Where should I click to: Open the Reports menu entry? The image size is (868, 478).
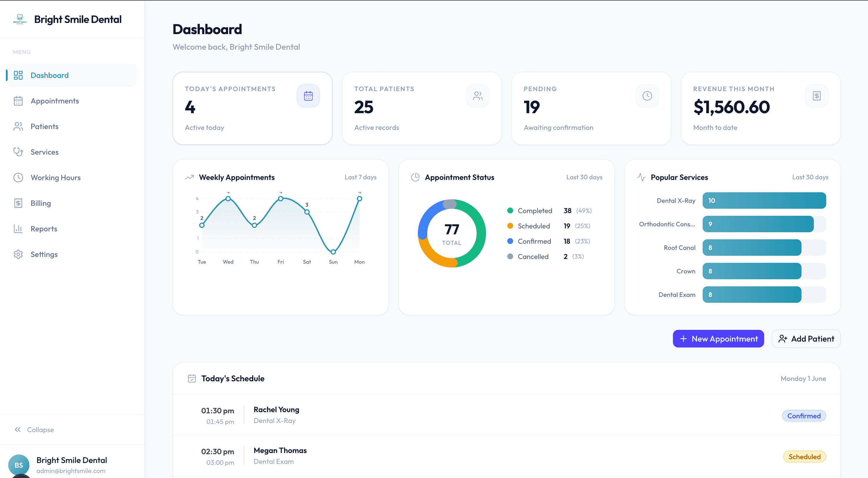point(71,229)
